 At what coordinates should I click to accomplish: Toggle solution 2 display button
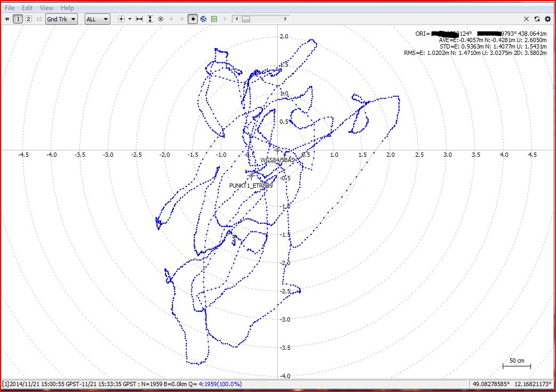click(x=28, y=19)
